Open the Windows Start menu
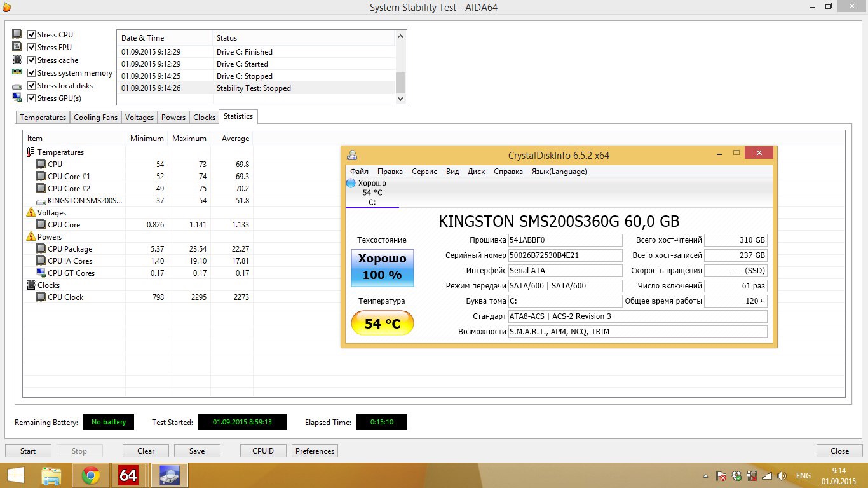868x488 pixels. tap(15, 475)
